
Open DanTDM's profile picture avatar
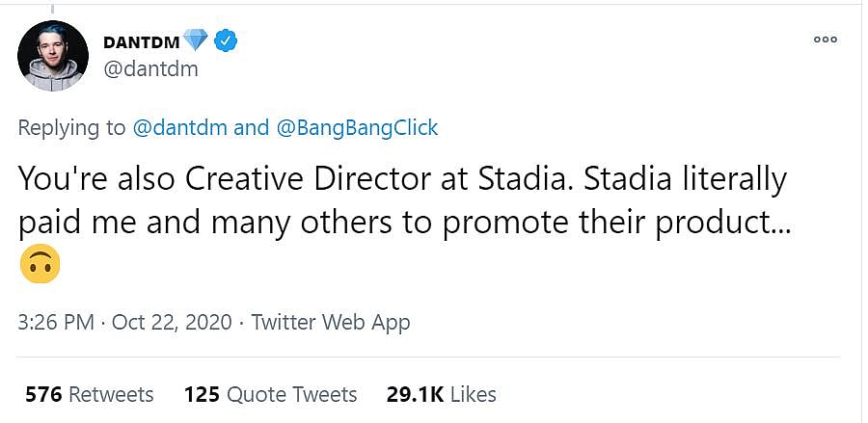tap(54, 56)
